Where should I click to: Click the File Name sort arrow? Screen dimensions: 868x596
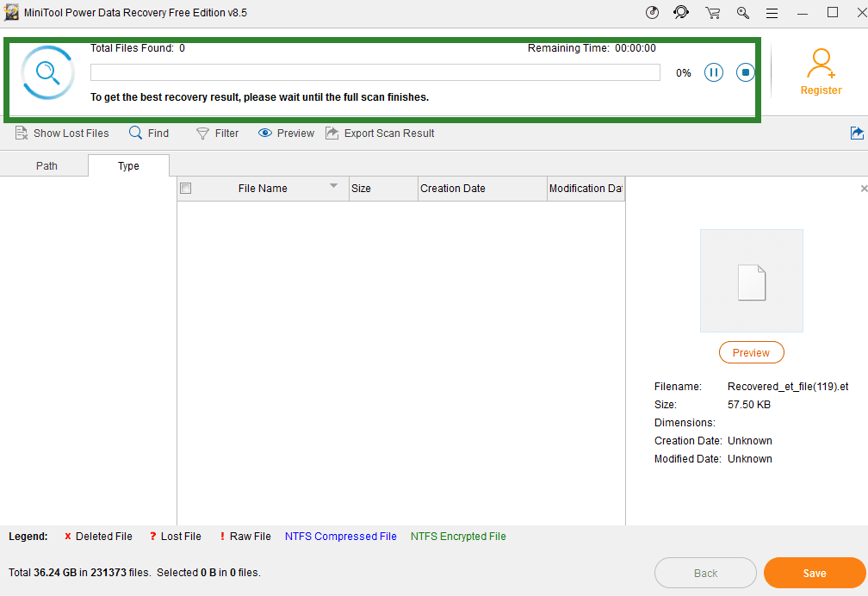click(x=333, y=185)
